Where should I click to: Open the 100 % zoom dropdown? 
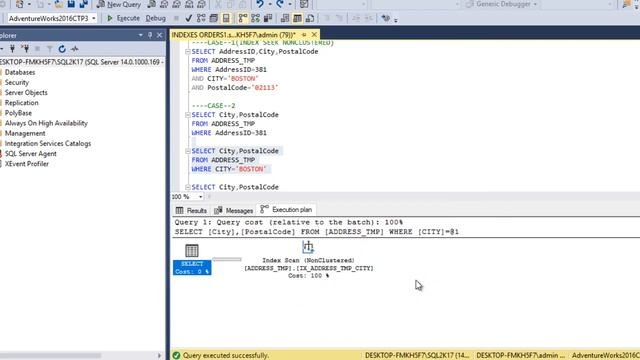point(200,197)
